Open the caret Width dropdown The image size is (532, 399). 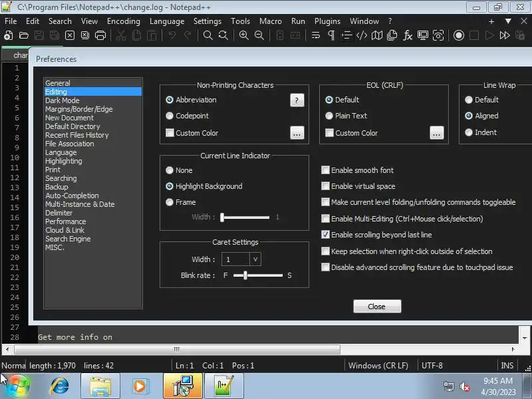255,259
